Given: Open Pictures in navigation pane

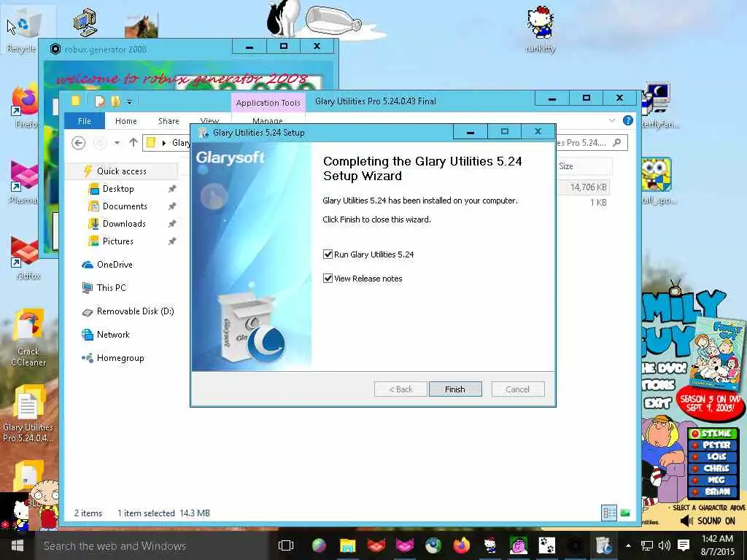Looking at the screenshot, I should point(117,241).
